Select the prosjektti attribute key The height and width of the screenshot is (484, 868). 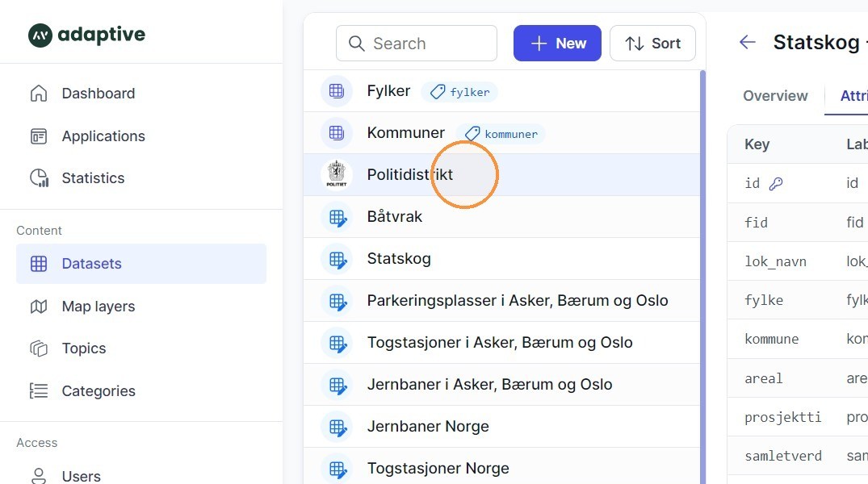[782, 417]
